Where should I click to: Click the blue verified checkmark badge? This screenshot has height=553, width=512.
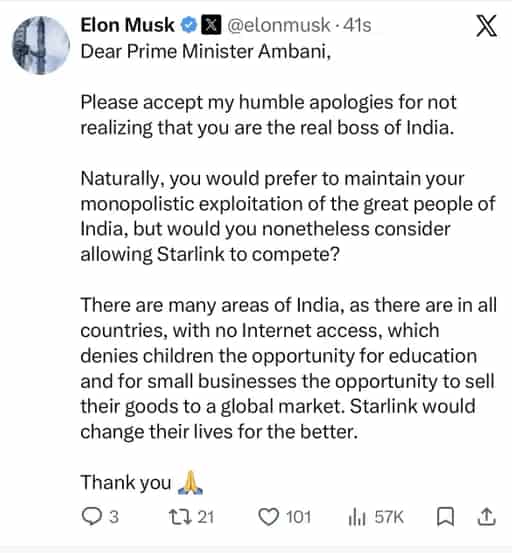(x=189, y=25)
